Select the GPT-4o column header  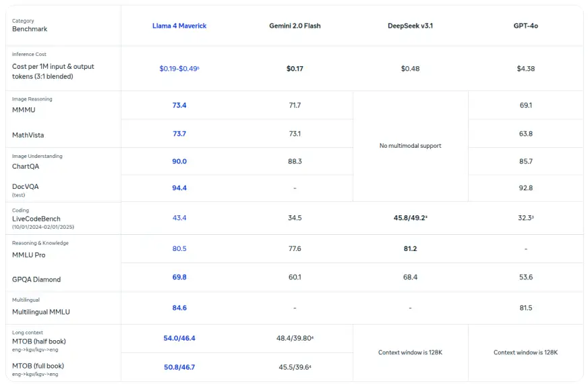coord(525,26)
